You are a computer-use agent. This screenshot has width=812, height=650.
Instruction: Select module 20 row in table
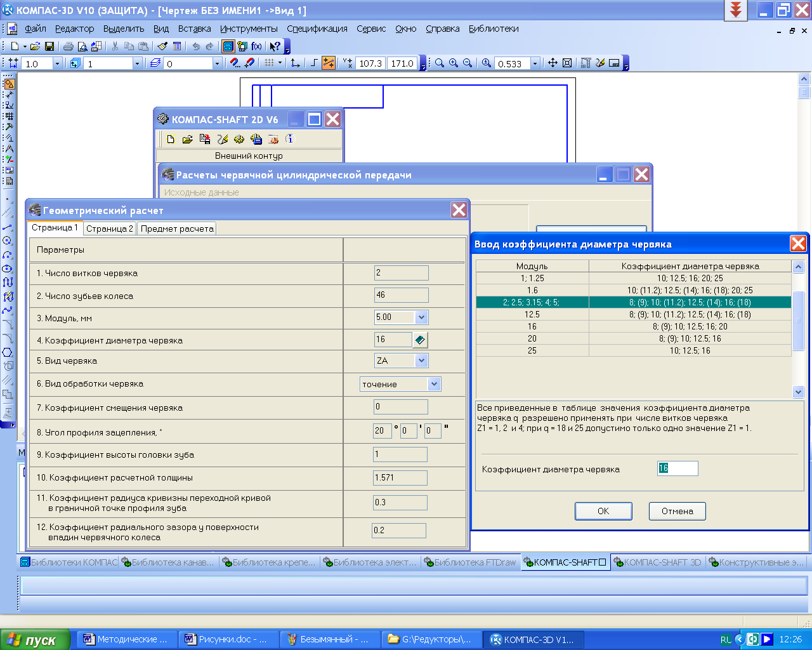click(633, 338)
